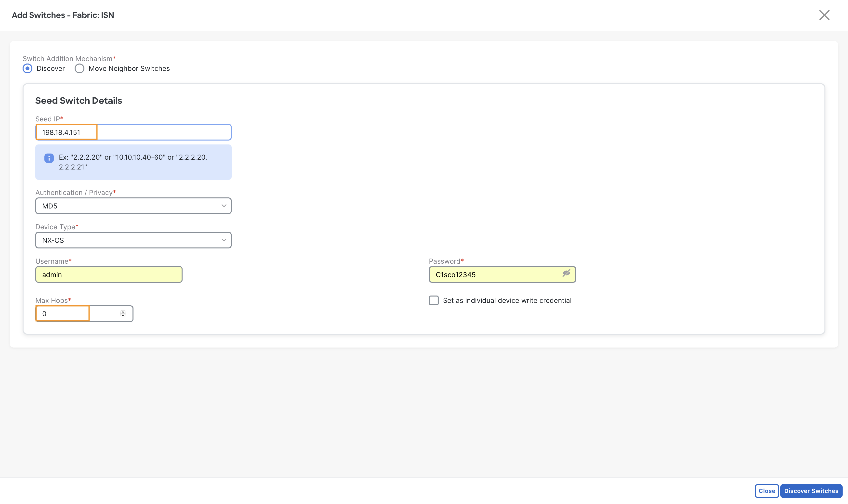This screenshot has width=848, height=504.
Task: Click the Seed Switch Details heading
Action: tap(79, 101)
